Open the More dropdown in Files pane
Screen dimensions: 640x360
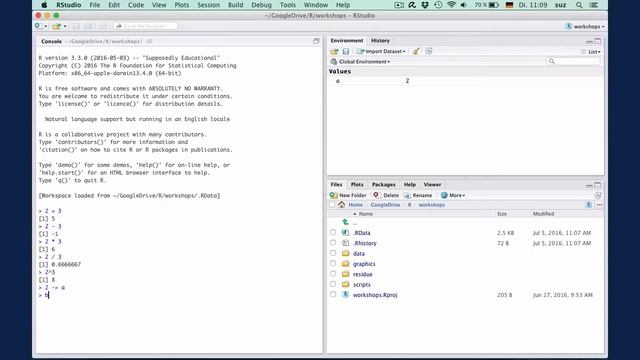pyautogui.click(x=453, y=196)
